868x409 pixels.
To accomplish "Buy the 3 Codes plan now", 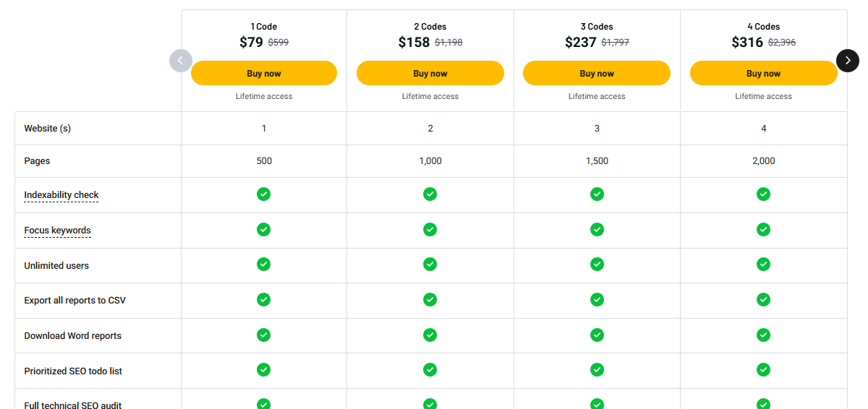I will tap(597, 73).
